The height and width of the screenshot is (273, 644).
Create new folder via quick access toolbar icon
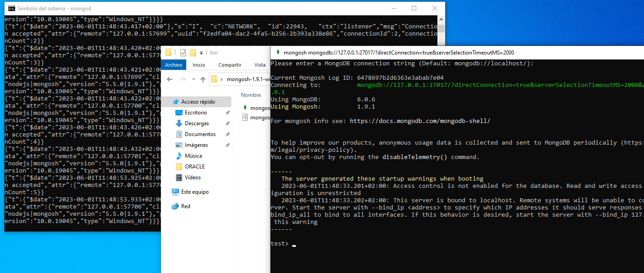click(193, 53)
